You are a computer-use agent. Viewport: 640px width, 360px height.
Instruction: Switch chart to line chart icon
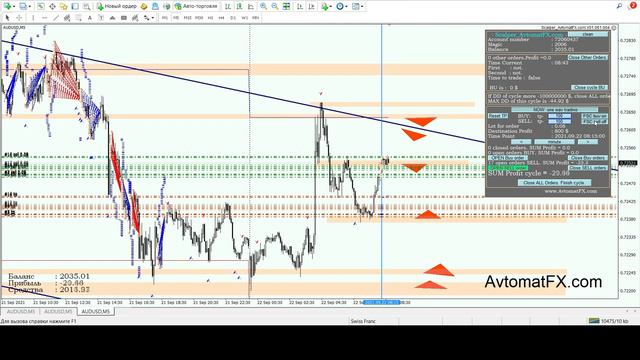point(251,6)
